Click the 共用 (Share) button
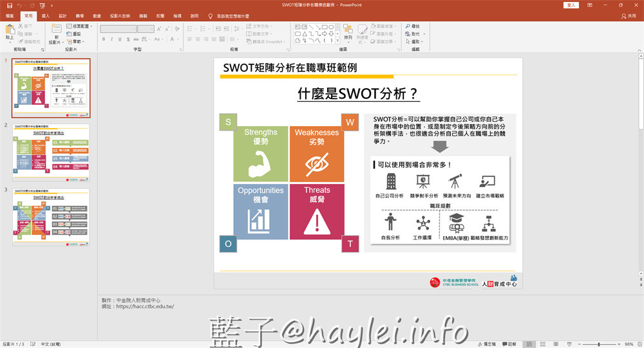644x348 pixels. 629,16
